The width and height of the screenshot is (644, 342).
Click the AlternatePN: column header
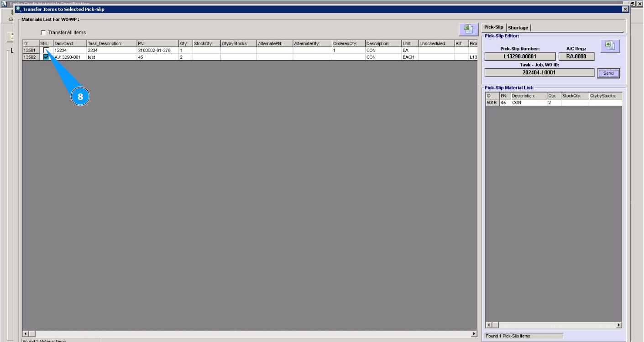tap(275, 44)
